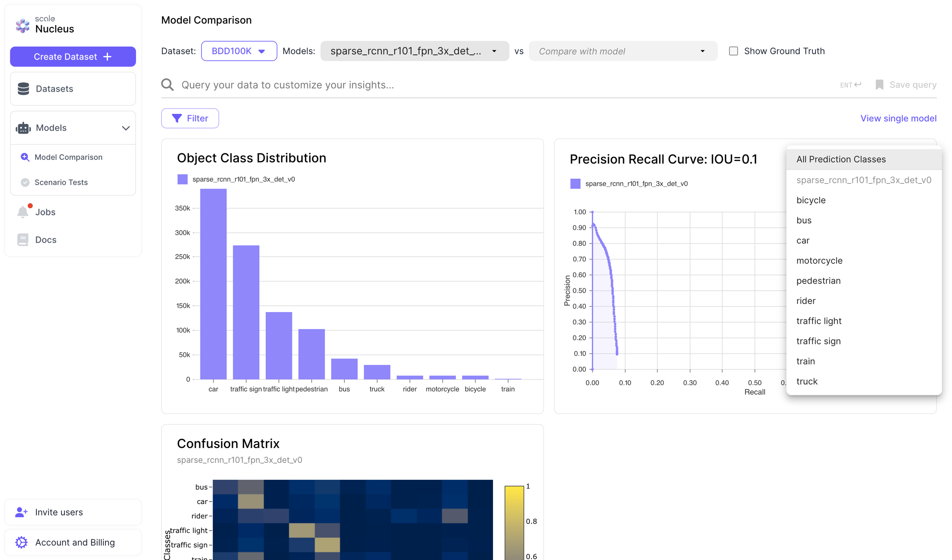This screenshot has height=560, width=952.
Task: Open the Jobs sidebar link
Action: coord(45,212)
